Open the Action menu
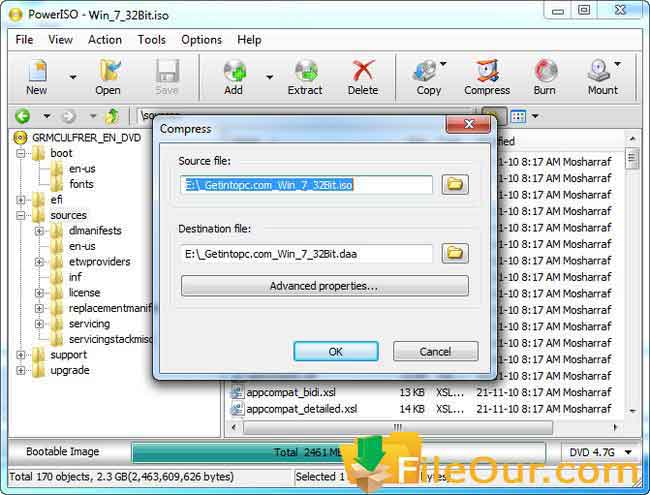The width and height of the screenshot is (650, 495). (x=105, y=40)
